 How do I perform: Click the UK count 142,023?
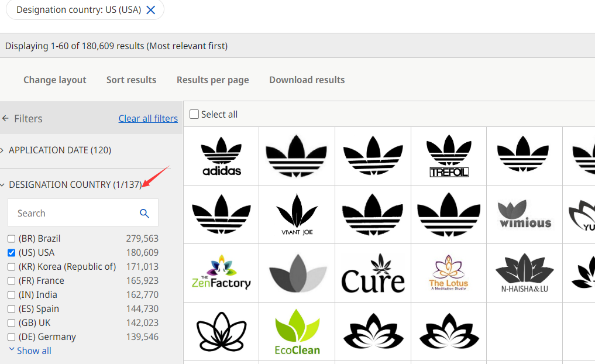point(142,323)
